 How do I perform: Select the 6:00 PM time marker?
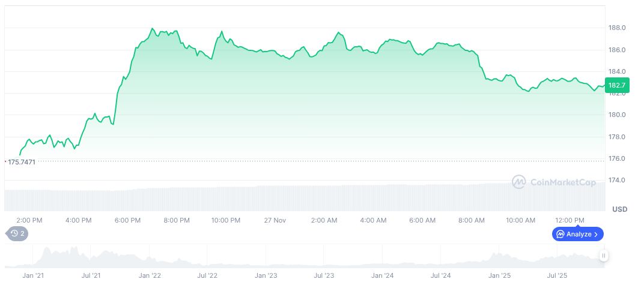127,221
